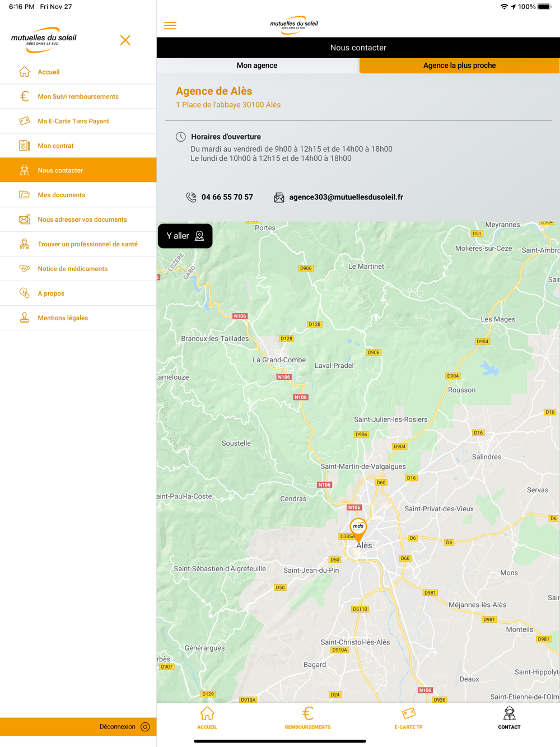
Task: Click the doctor icon beside Trouver un professionnel
Action: (24, 244)
